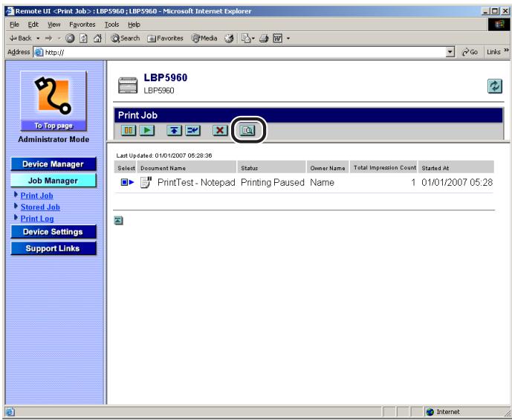
Task: Open the To Top page icon
Action: (54, 101)
